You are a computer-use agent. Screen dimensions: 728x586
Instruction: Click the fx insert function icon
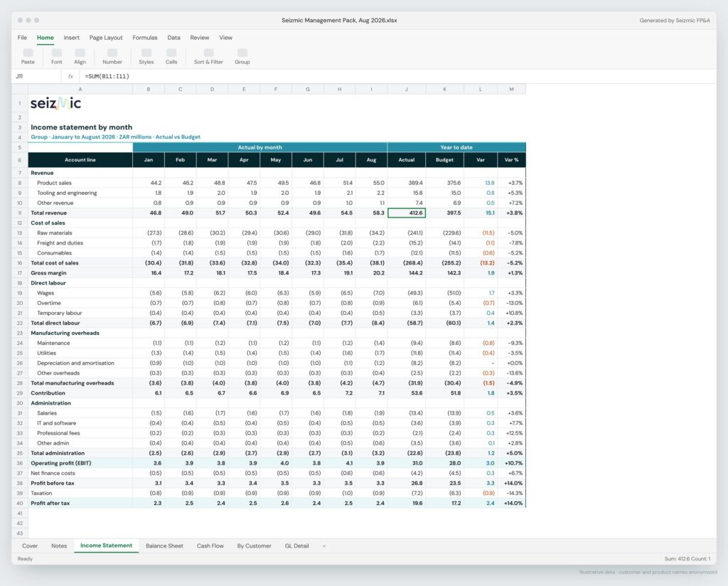(70, 76)
